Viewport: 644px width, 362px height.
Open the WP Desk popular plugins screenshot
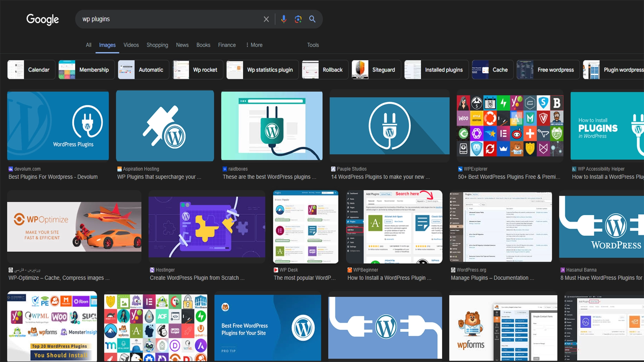[x=306, y=227]
